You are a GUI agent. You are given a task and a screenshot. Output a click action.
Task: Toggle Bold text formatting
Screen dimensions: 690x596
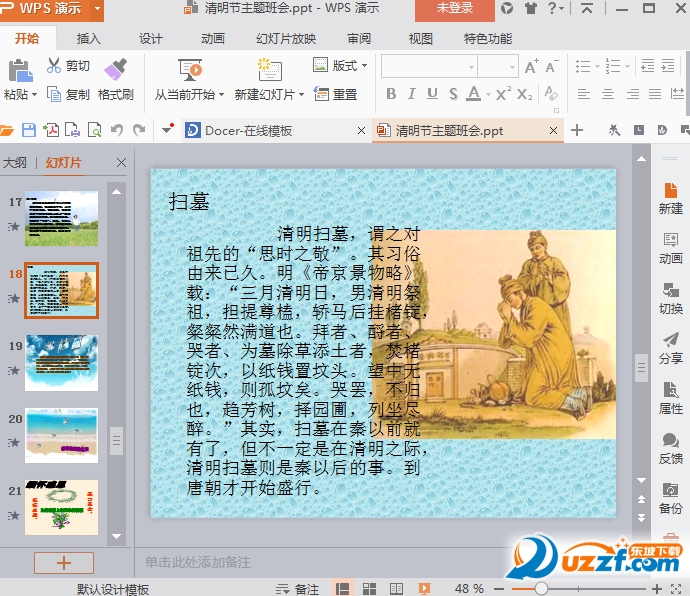[391, 94]
